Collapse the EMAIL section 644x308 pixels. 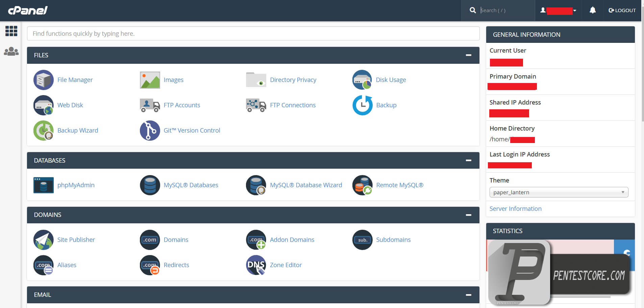pyautogui.click(x=469, y=295)
